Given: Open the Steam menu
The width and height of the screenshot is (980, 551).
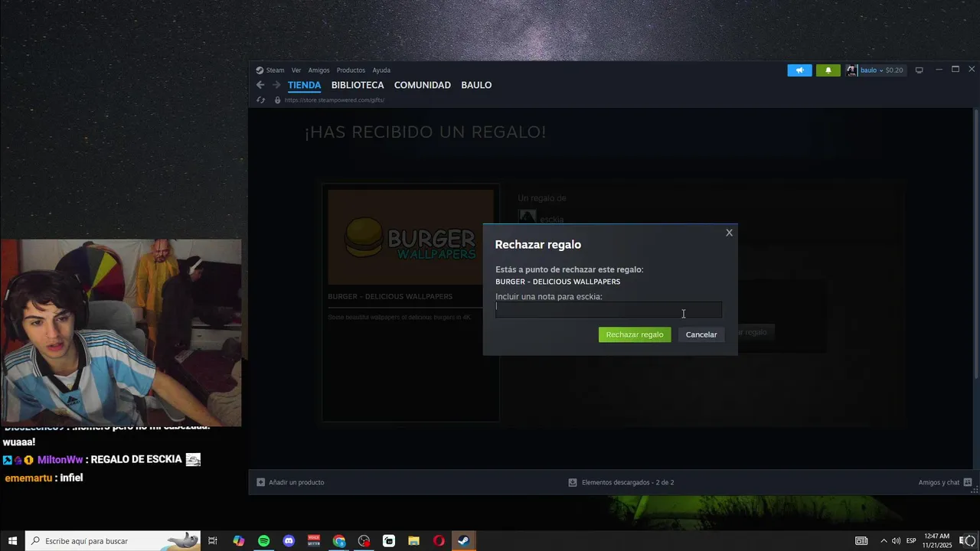Looking at the screenshot, I should pyautogui.click(x=275, y=70).
